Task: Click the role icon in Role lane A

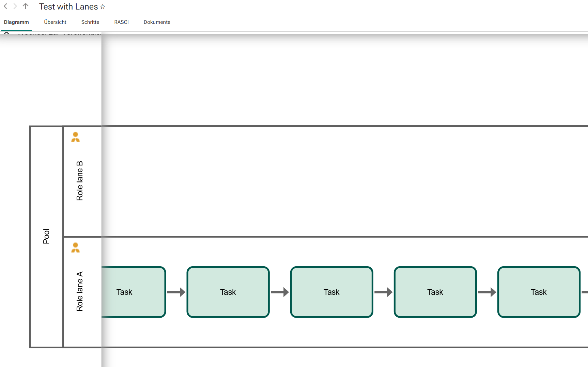Action: pos(75,248)
